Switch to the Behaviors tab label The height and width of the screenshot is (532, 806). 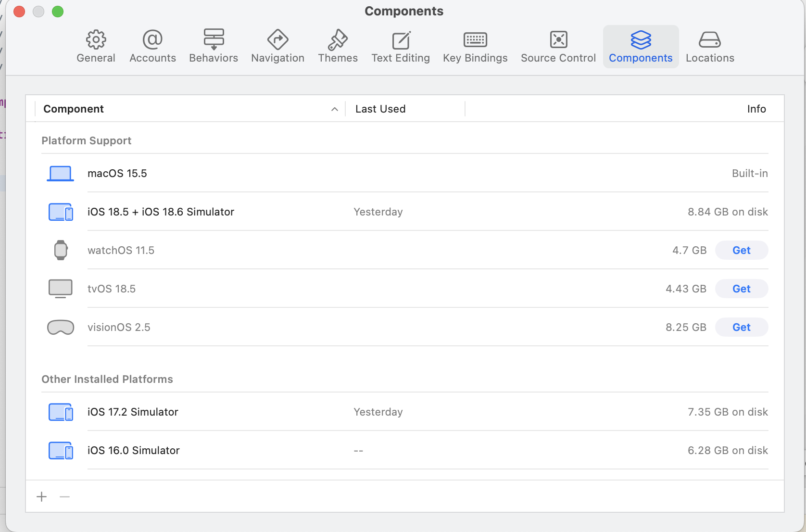(214, 58)
